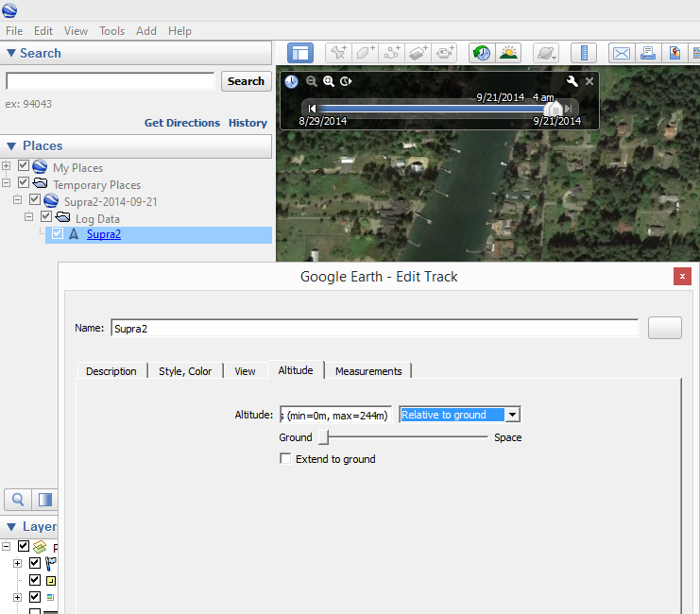
Task: Open the Edit menu
Action: pos(43,31)
